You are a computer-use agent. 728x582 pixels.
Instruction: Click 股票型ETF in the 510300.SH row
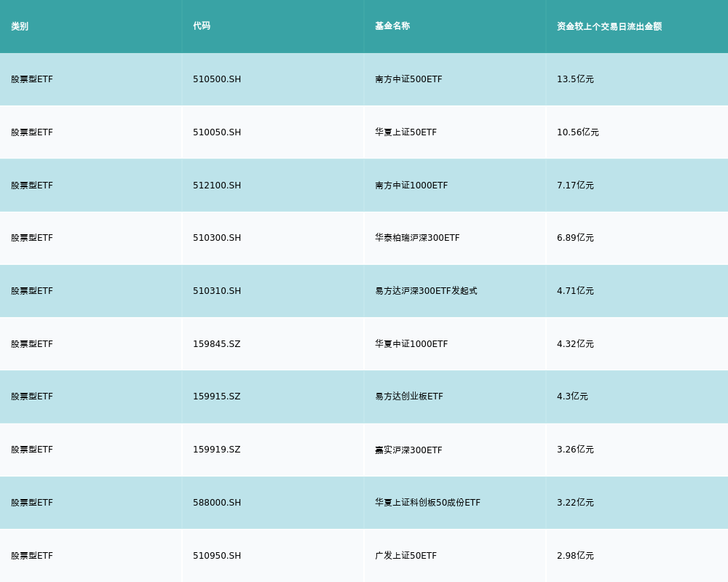[32, 238]
